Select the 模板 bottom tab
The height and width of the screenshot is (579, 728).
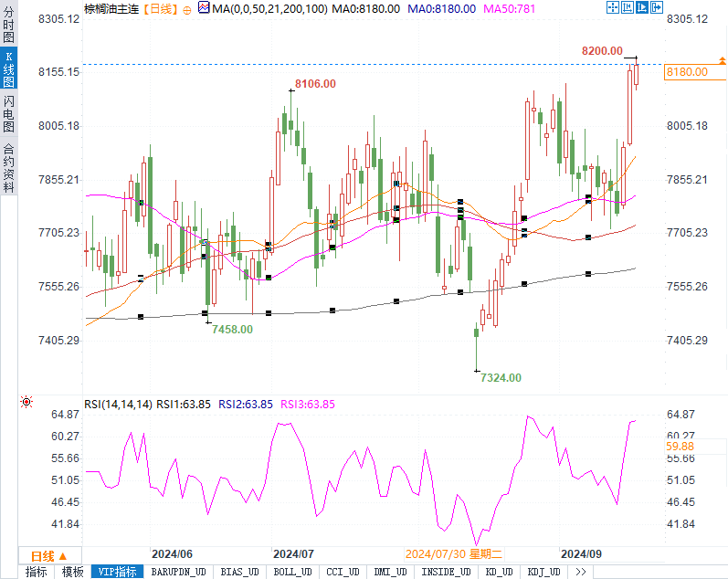[x=73, y=572]
